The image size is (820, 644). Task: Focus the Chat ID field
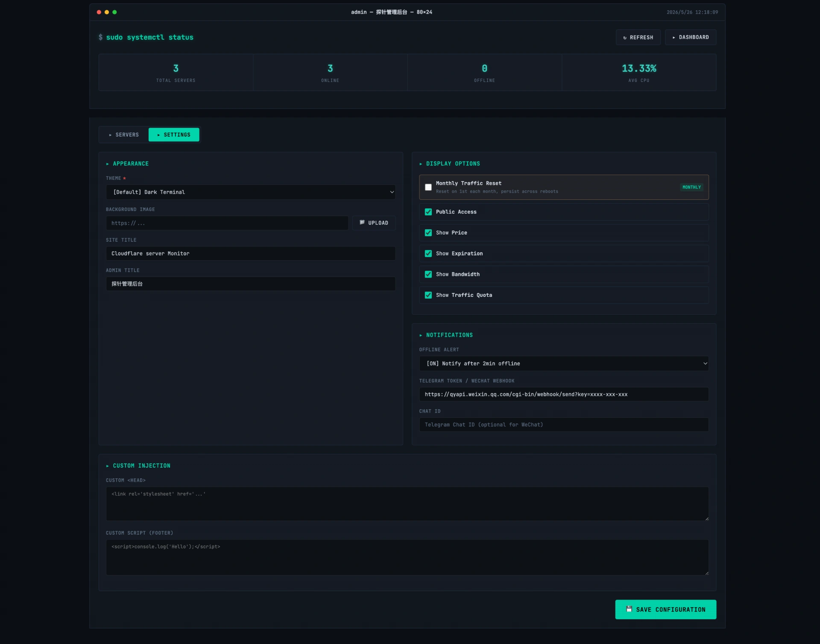(564, 424)
